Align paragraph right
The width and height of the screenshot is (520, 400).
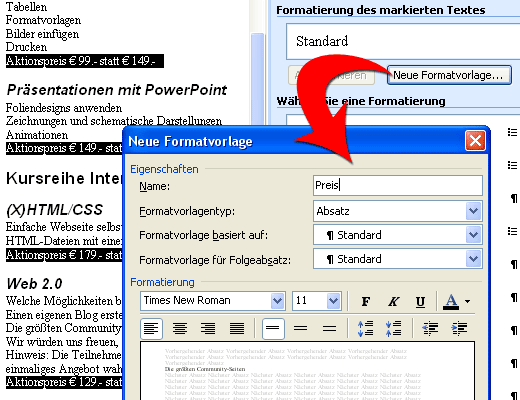[x=208, y=329]
